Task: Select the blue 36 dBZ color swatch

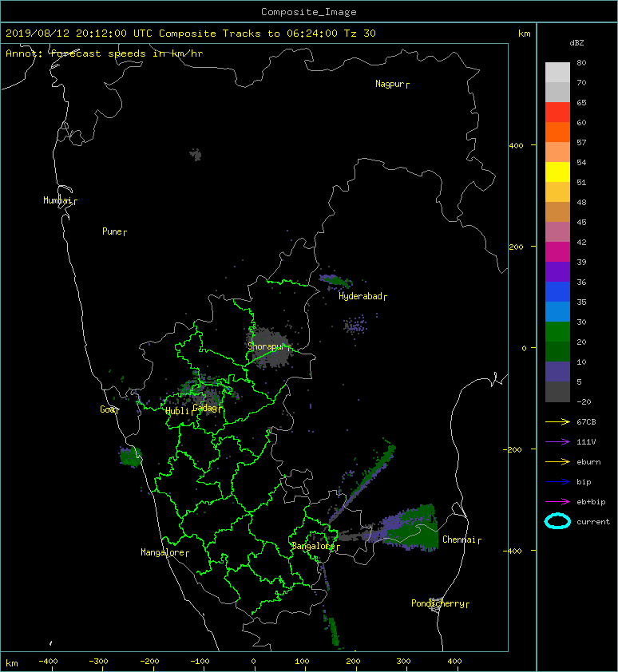Action: pyautogui.click(x=557, y=291)
